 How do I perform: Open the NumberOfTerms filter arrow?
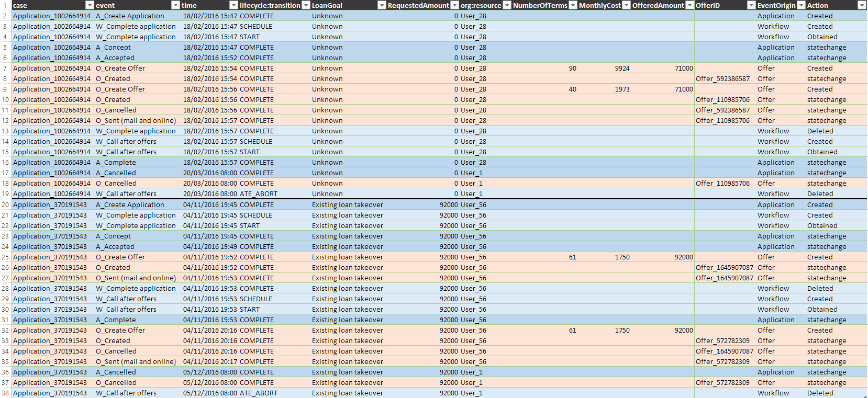573,5
